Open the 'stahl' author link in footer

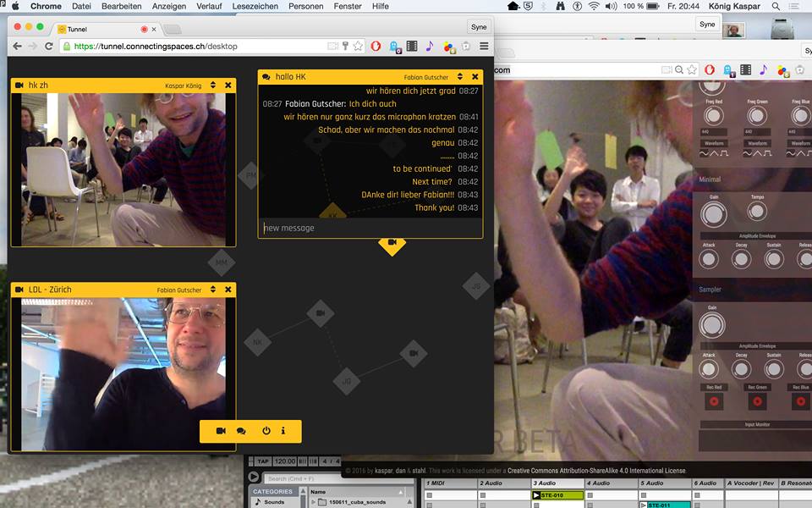click(419, 471)
